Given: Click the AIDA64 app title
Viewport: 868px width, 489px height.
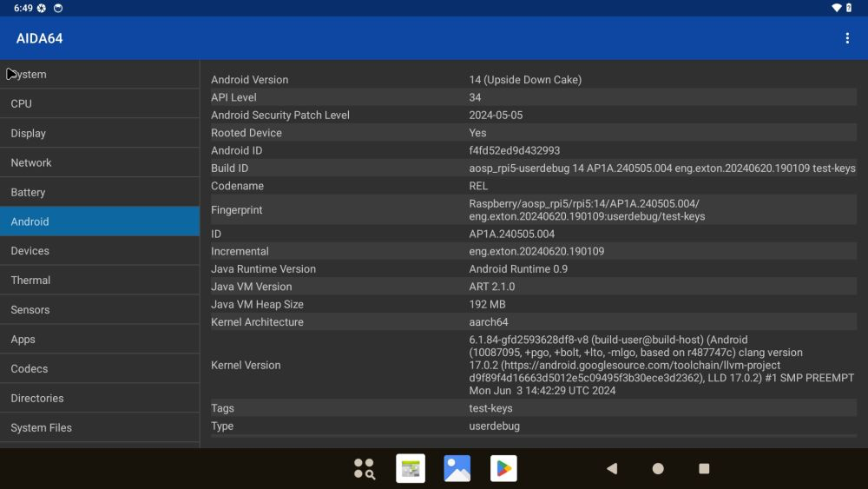Looking at the screenshot, I should [39, 38].
